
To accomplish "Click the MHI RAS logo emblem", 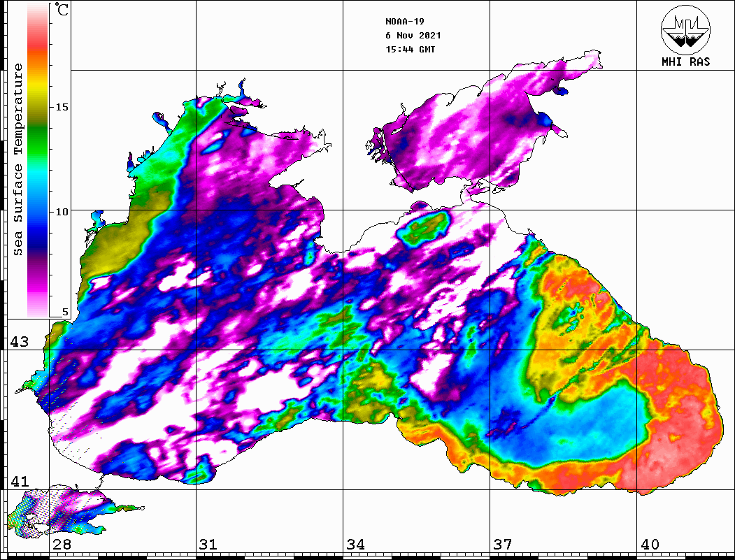I will click(x=686, y=29).
